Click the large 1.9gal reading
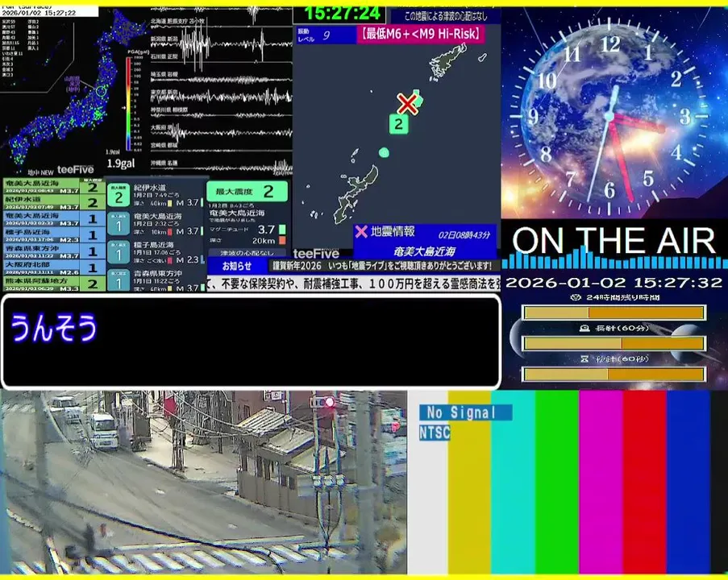Viewport: 728px width, 580px height. click(121, 164)
